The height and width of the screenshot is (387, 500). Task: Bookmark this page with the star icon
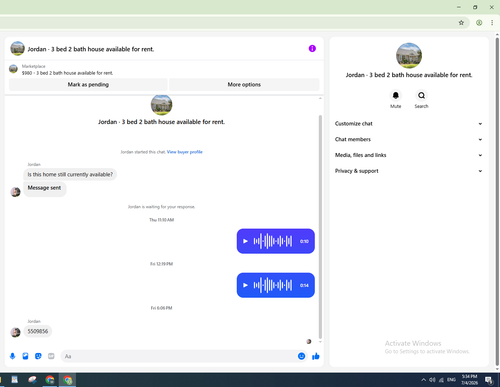[x=461, y=23]
